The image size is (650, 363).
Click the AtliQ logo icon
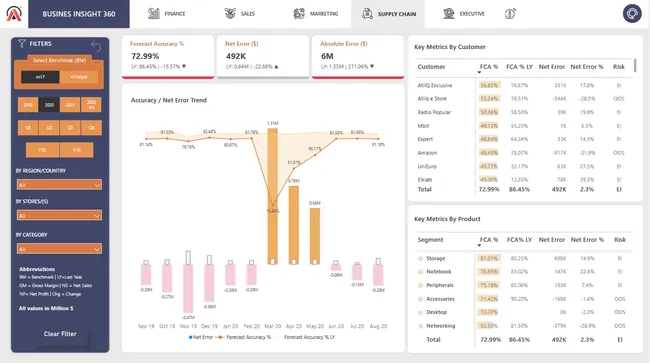coord(14,14)
